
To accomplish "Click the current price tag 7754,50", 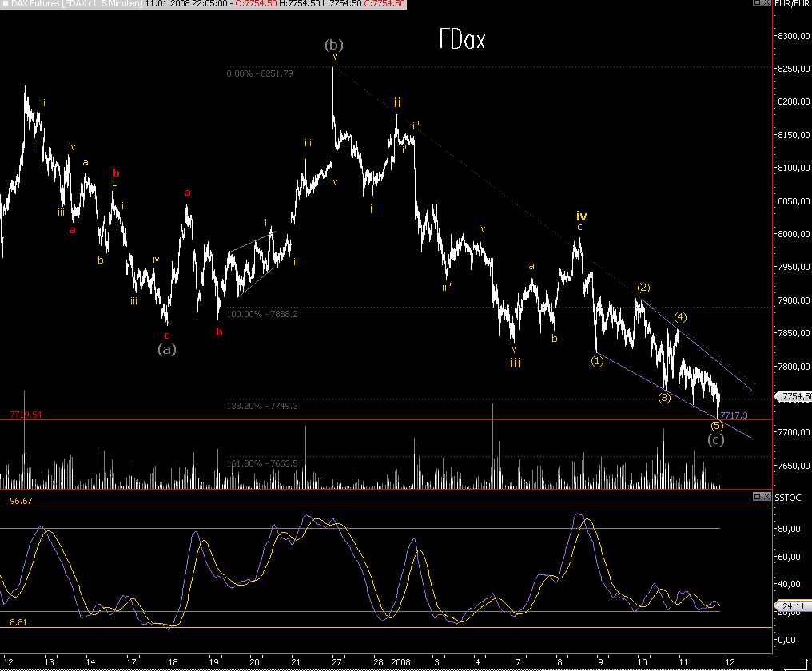I will (x=795, y=396).
